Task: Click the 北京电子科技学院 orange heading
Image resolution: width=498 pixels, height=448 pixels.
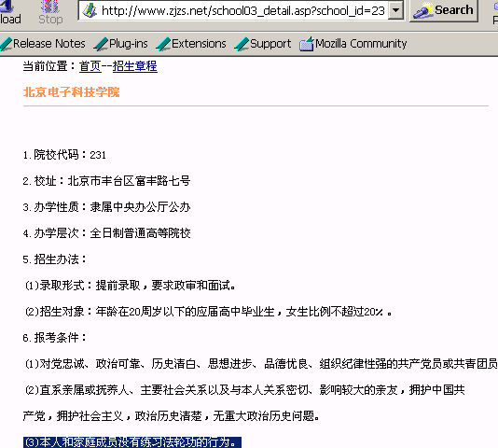Action: pyautogui.click(x=72, y=92)
